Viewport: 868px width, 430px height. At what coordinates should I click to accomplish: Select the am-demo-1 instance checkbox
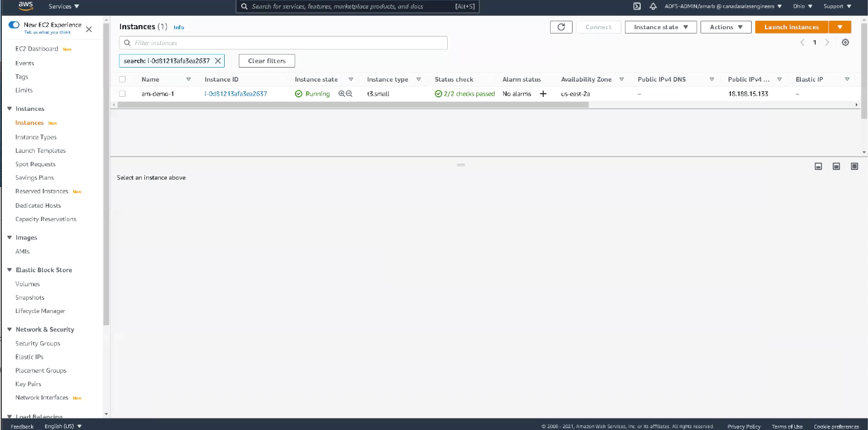122,94
